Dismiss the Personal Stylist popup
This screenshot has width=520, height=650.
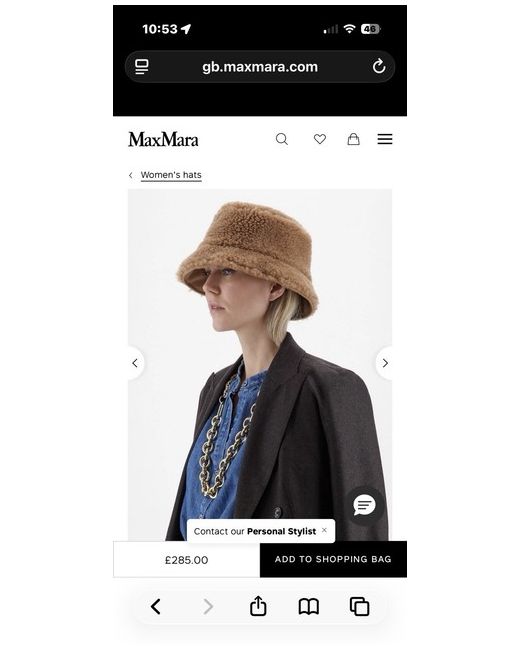324,530
